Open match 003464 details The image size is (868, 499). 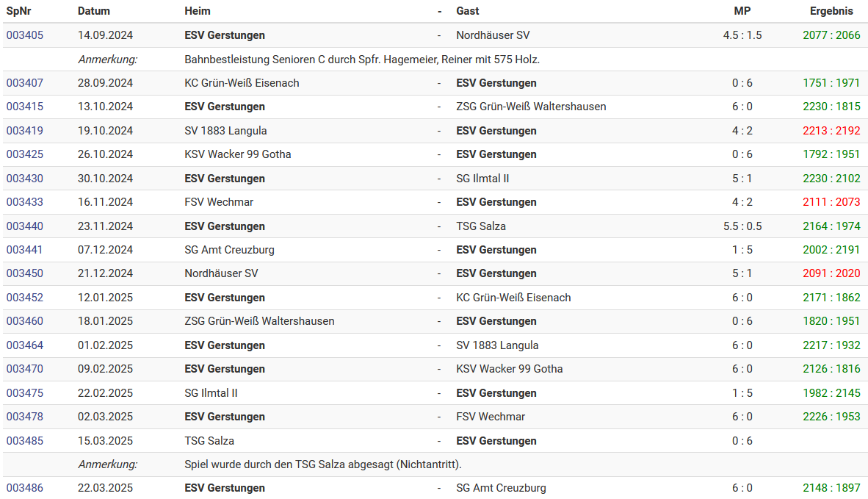(x=25, y=345)
